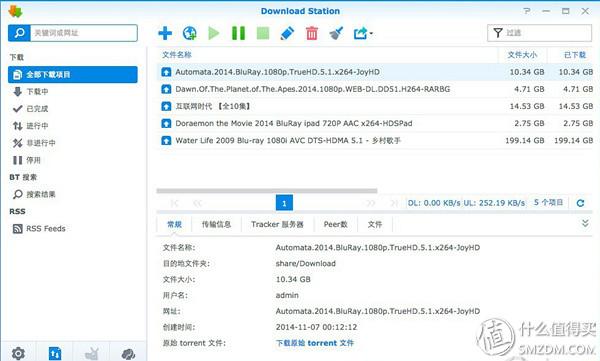The height and width of the screenshot is (361, 600).
Task: Click share/Download destination value
Action: pyautogui.click(x=305, y=263)
